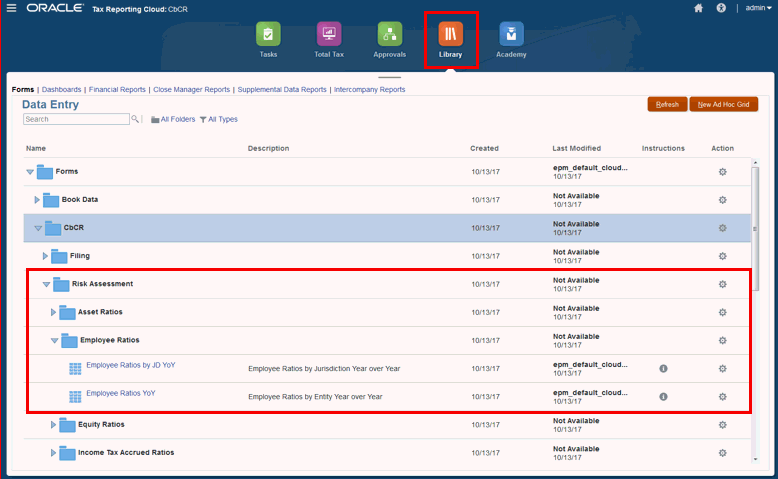
Task: Click the Employee Ratios YoY grid icon
Action: tap(75, 397)
